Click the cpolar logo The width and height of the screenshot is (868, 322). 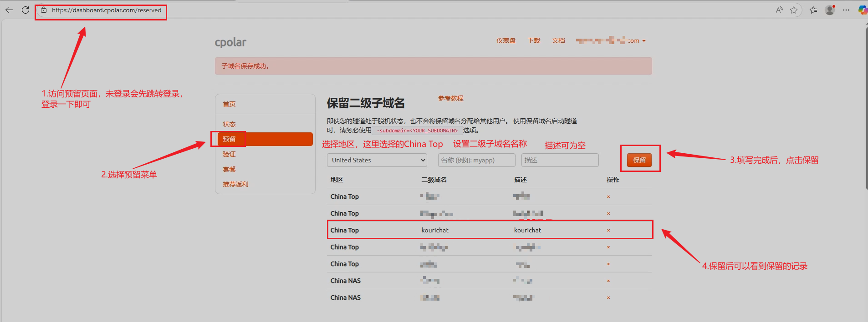coord(230,42)
